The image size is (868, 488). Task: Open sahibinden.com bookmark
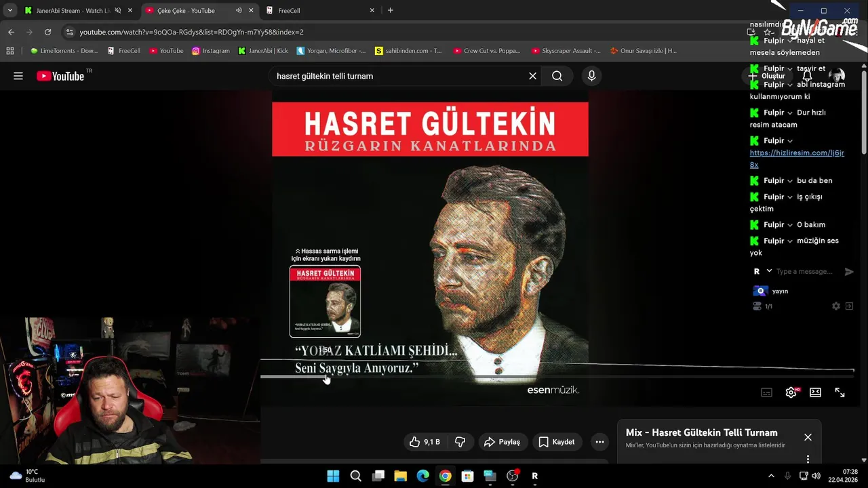click(408, 50)
